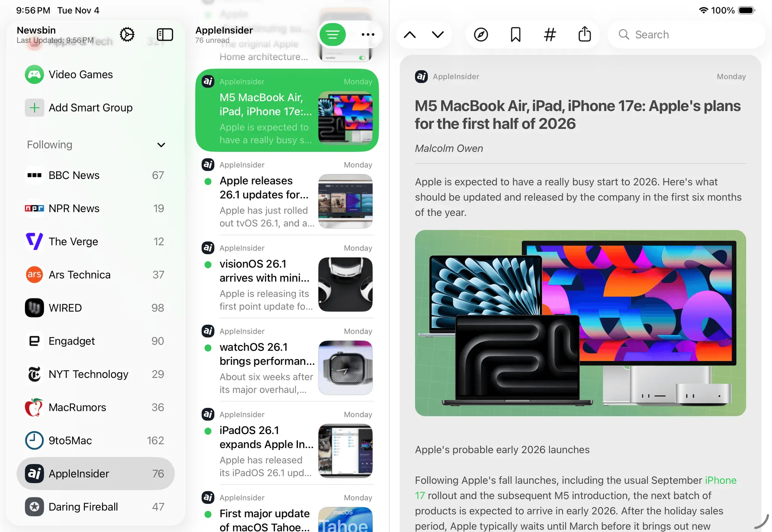Click the Apple Vision Pro thumbnail
Screen dimensions: 772x532
pos(345,284)
